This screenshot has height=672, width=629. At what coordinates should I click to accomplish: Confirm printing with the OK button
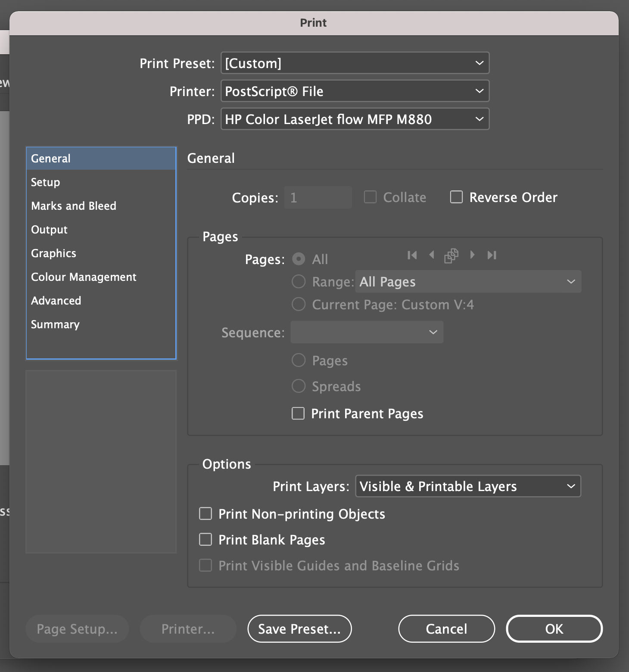pos(554,629)
